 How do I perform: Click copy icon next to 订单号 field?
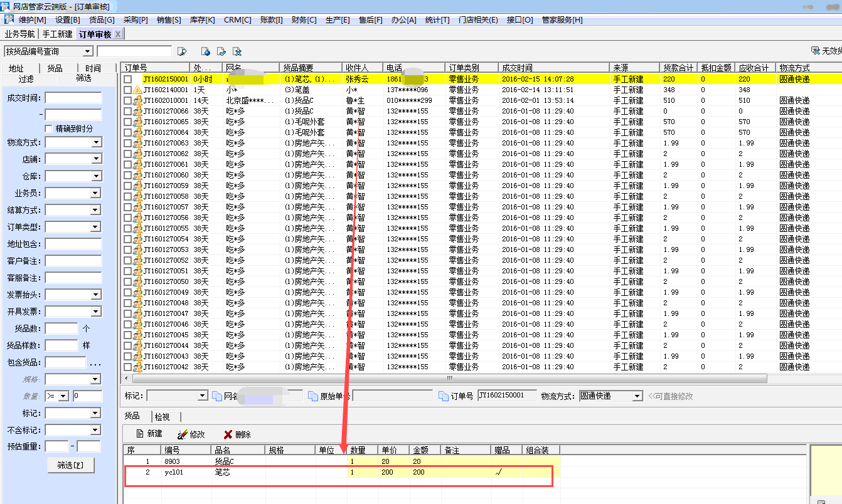(x=444, y=396)
